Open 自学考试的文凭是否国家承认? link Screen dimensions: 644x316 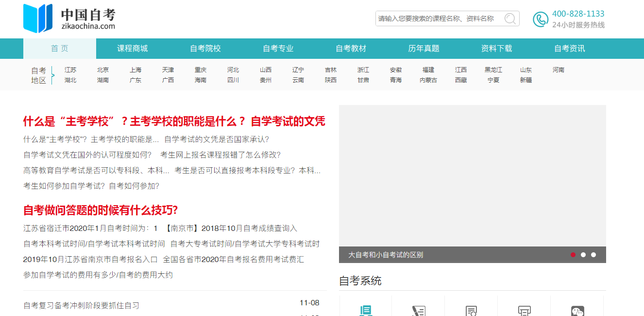pyautogui.click(x=217, y=140)
